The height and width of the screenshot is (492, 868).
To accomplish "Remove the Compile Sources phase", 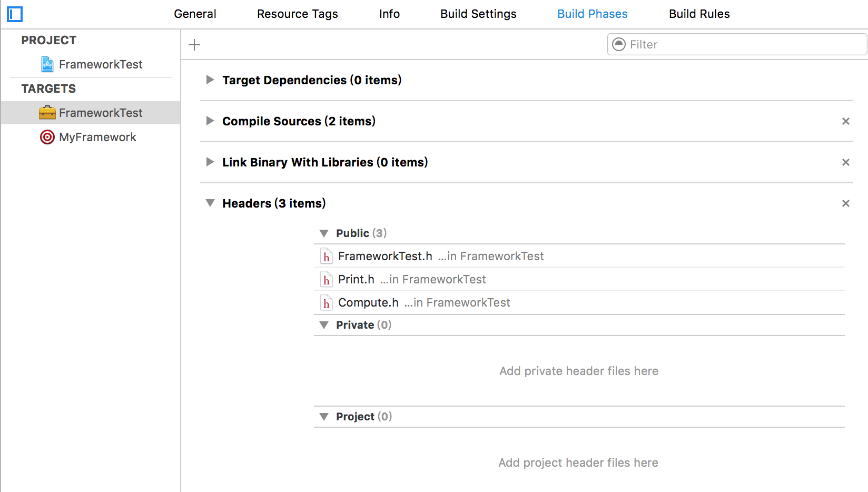I will tap(846, 121).
